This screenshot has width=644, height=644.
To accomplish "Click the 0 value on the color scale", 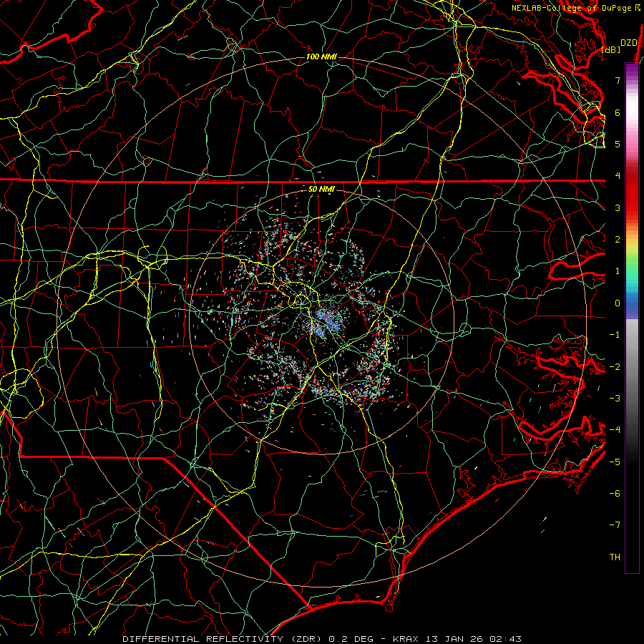I will pyautogui.click(x=618, y=303).
